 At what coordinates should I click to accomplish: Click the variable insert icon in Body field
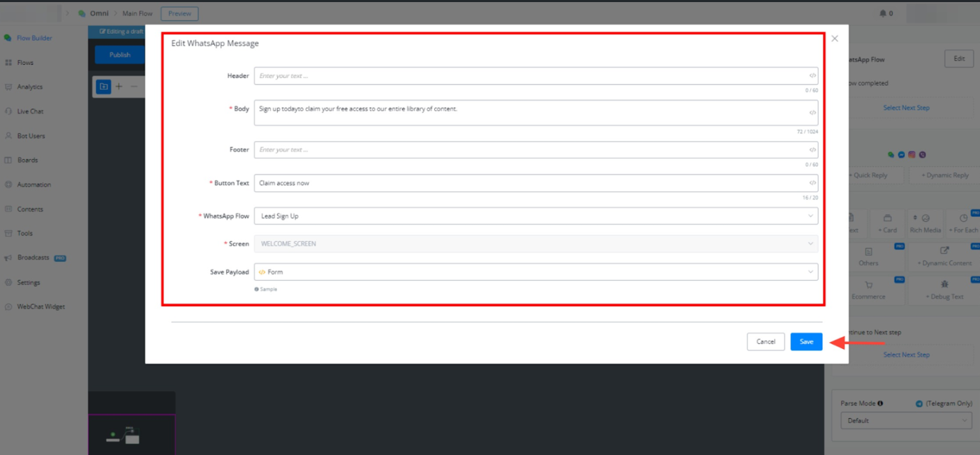pos(812,112)
